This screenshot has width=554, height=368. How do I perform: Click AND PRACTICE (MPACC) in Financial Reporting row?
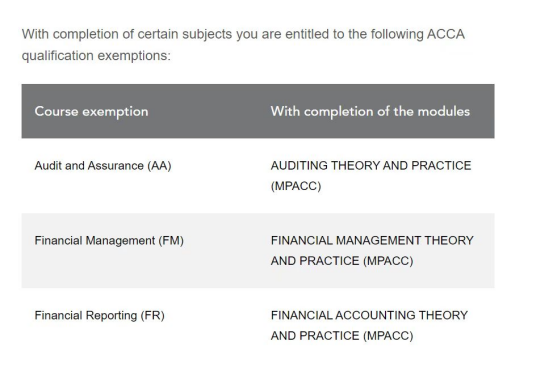tap(342, 336)
